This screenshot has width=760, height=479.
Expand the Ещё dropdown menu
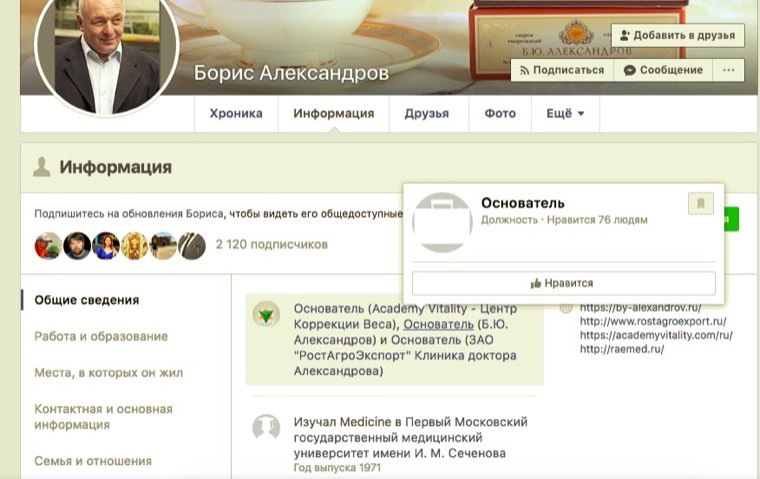tap(565, 113)
